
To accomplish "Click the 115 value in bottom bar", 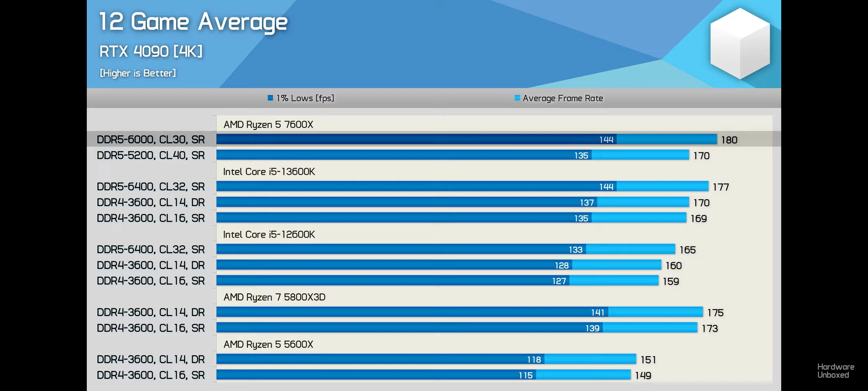I will (526, 375).
